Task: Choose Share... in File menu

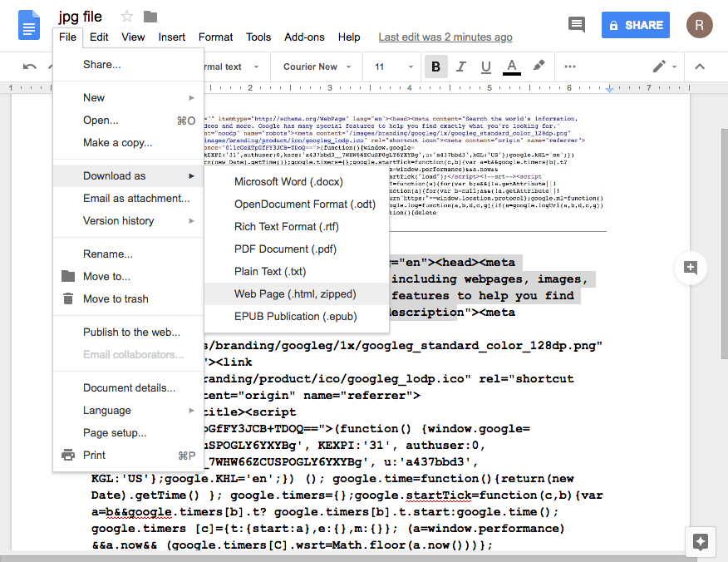Action: (x=129, y=65)
